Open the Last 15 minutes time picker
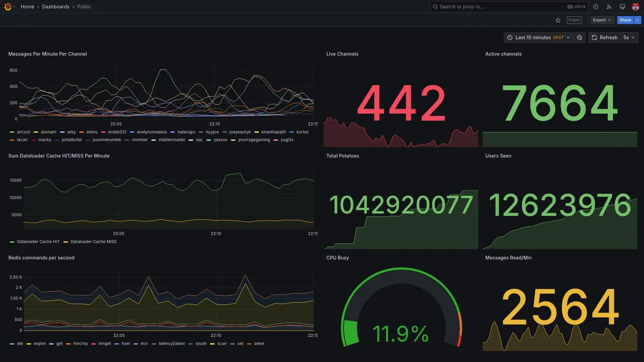This screenshot has height=362, width=644. point(538,38)
